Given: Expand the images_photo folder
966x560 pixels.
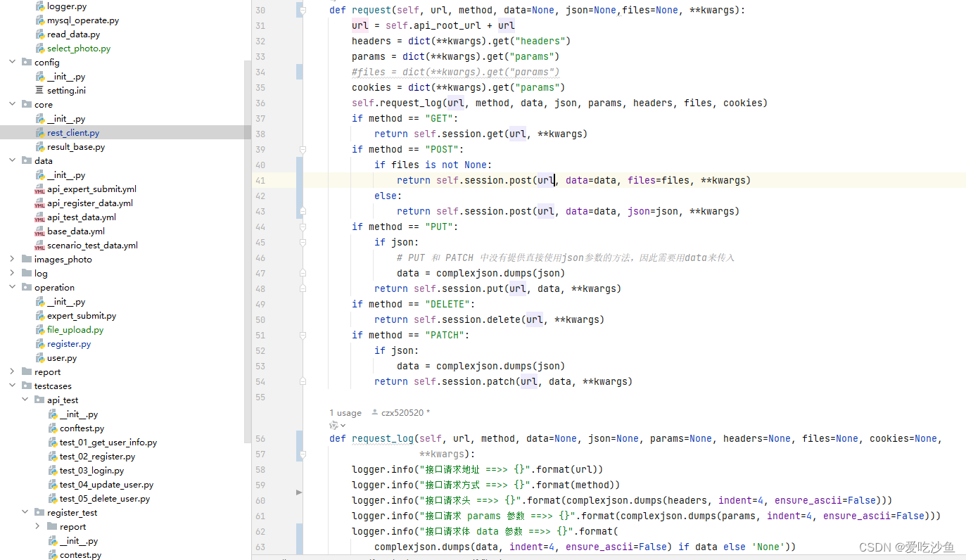Looking at the screenshot, I should point(13,260).
